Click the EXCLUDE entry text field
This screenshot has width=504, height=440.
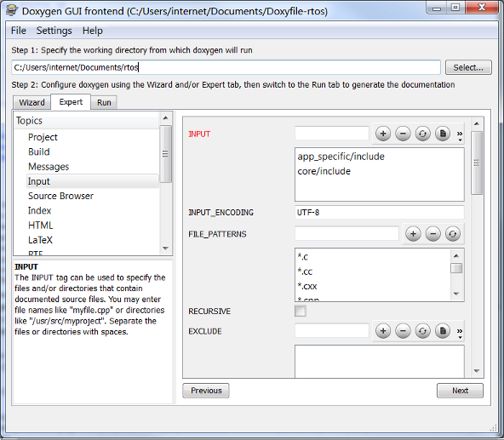click(332, 331)
